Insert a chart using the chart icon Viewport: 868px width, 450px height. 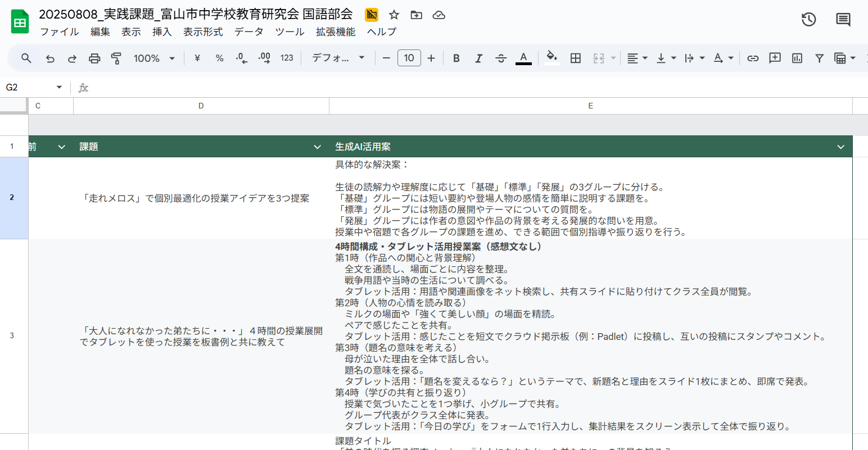797,58
